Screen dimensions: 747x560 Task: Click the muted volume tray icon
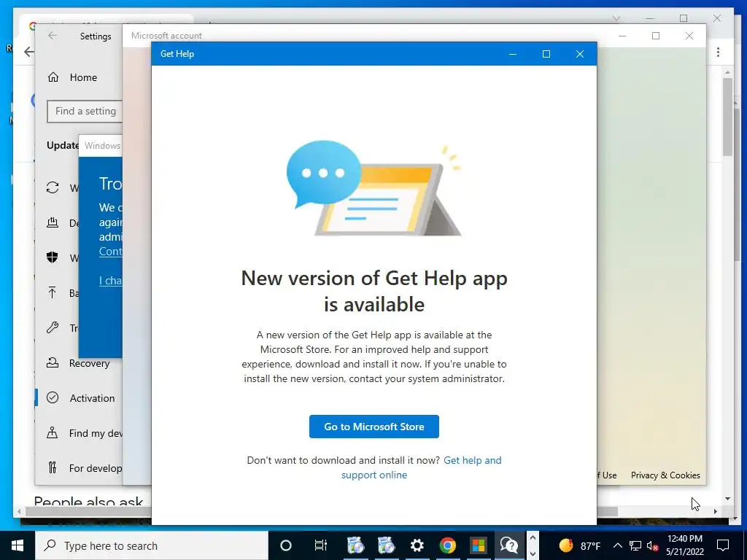click(652, 545)
